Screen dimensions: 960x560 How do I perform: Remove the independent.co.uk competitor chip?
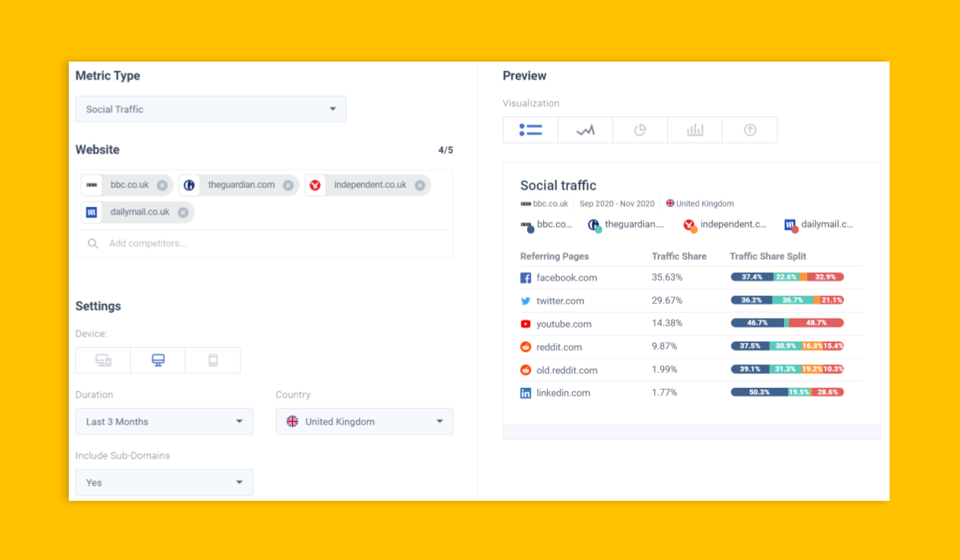(420, 185)
